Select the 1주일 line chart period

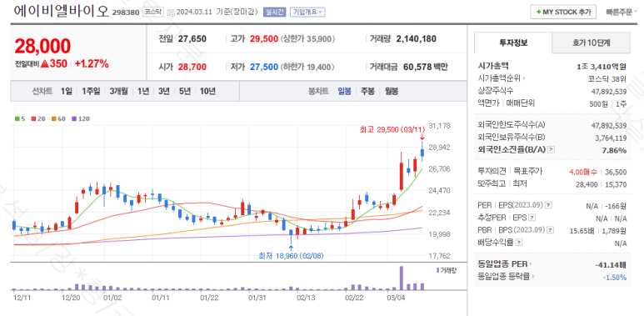(90, 91)
